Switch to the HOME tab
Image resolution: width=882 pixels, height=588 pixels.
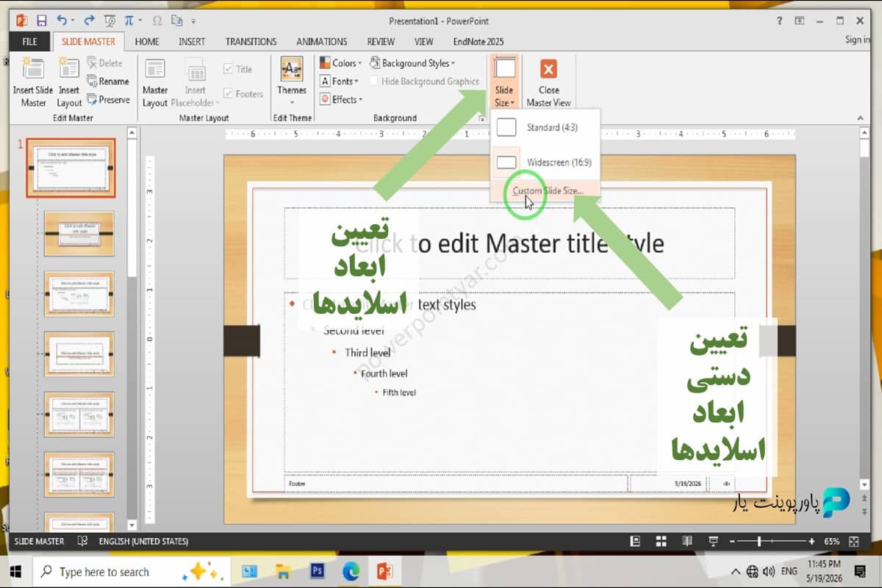pos(147,42)
